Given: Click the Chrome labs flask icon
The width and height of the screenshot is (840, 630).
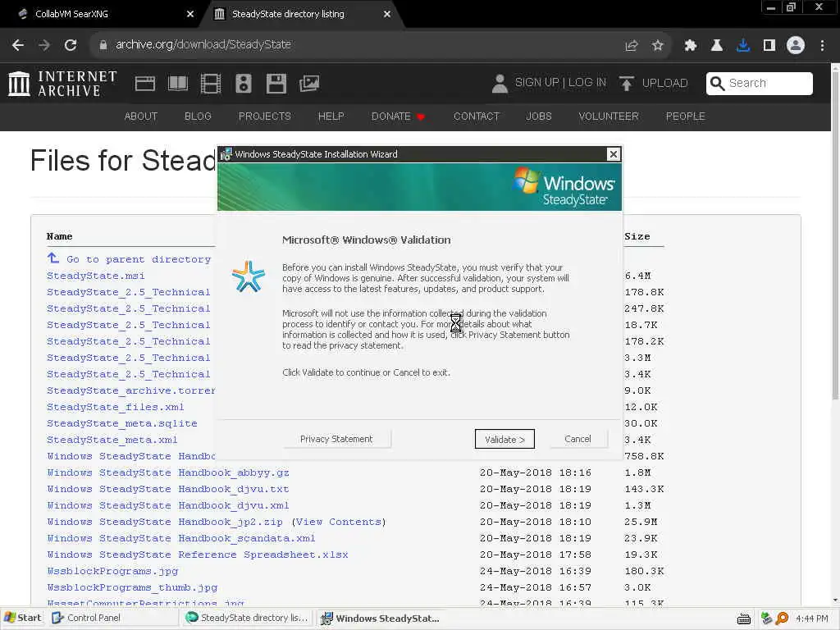Looking at the screenshot, I should point(716,46).
